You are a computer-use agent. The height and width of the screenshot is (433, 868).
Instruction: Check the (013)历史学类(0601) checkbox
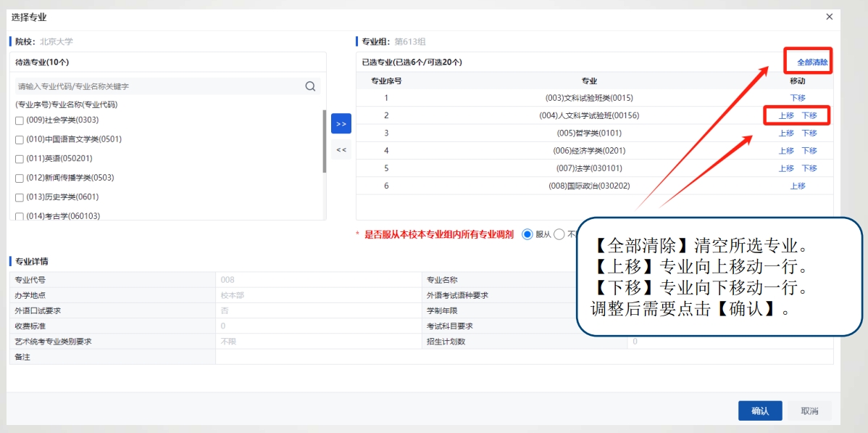pyautogui.click(x=20, y=198)
